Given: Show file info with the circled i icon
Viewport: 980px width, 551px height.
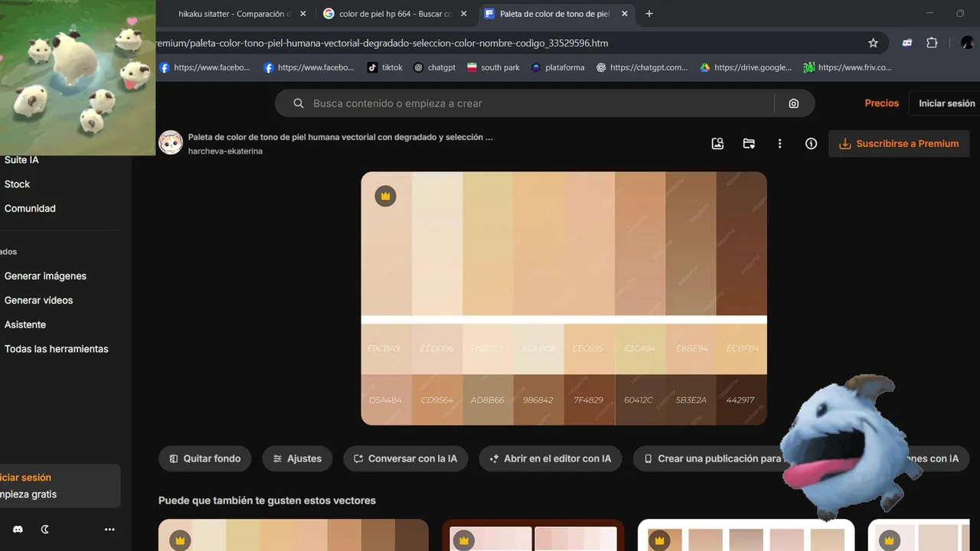Looking at the screenshot, I should tap(811, 143).
